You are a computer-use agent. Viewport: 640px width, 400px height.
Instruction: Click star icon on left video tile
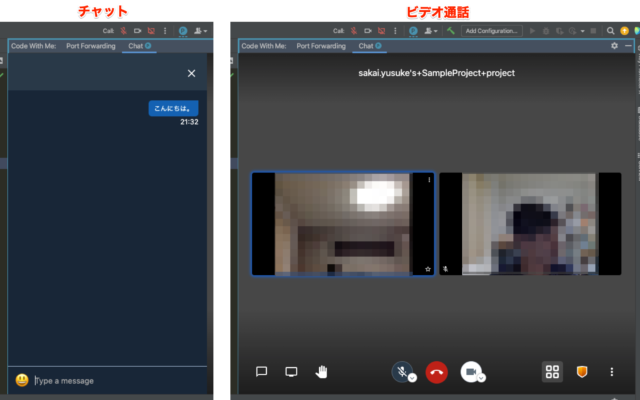click(428, 269)
